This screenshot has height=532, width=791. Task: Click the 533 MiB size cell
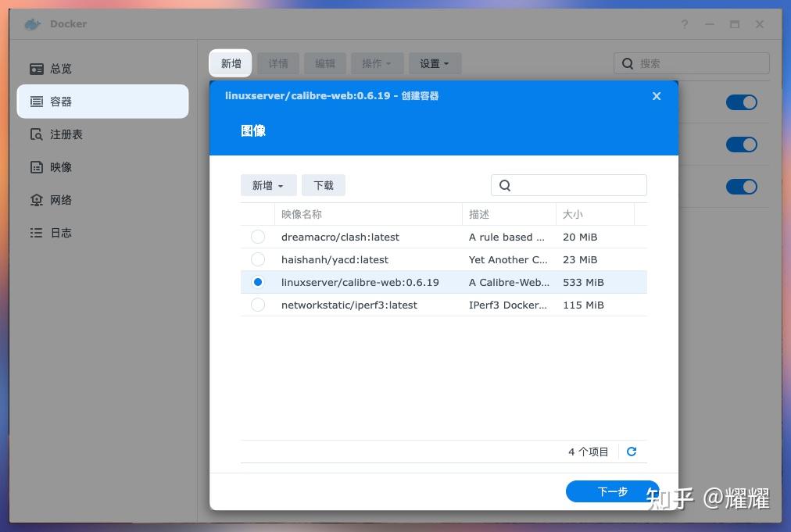point(583,282)
